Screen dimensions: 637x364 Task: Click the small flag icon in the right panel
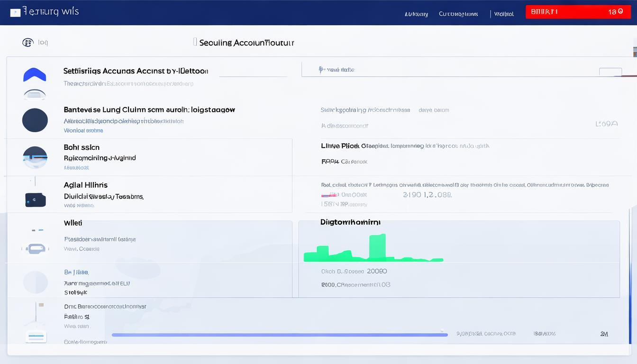330,195
